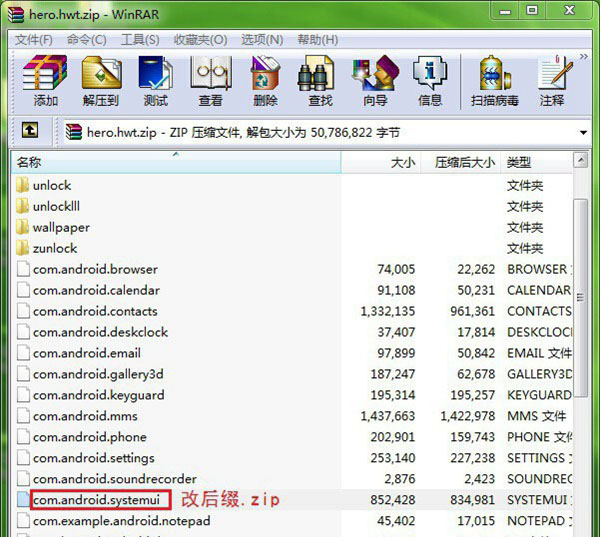The image size is (600, 537).
Task: Click com.android.systemui file icon
Action: click(x=23, y=500)
